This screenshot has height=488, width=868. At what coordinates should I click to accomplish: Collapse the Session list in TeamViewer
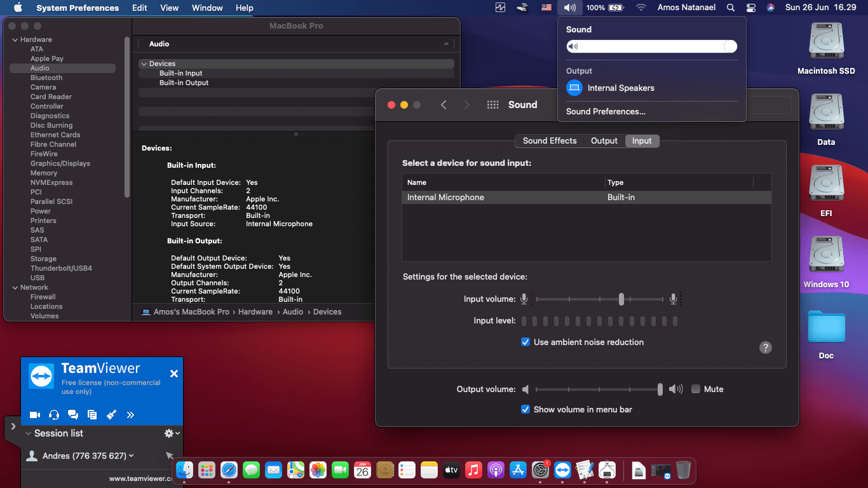click(28, 433)
